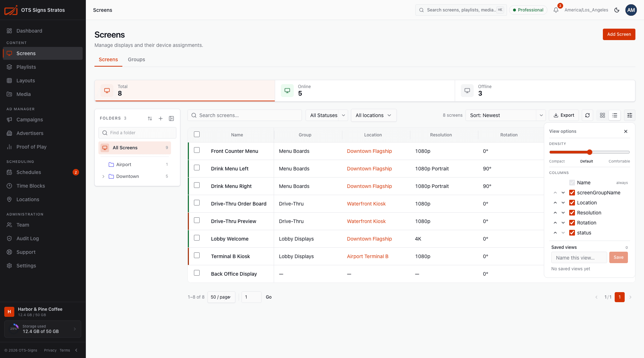Open the Sort: Newest dropdown
The height and width of the screenshot is (358, 644).
[506, 115]
